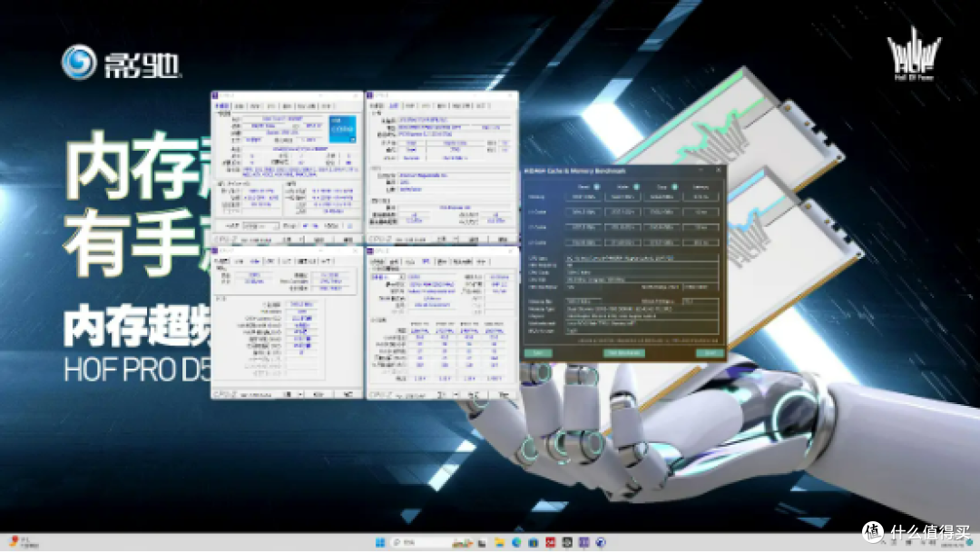Image resolution: width=980 pixels, height=553 pixels.
Task: Click Validate button in CPU-Z mainboard window
Action: point(474,240)
